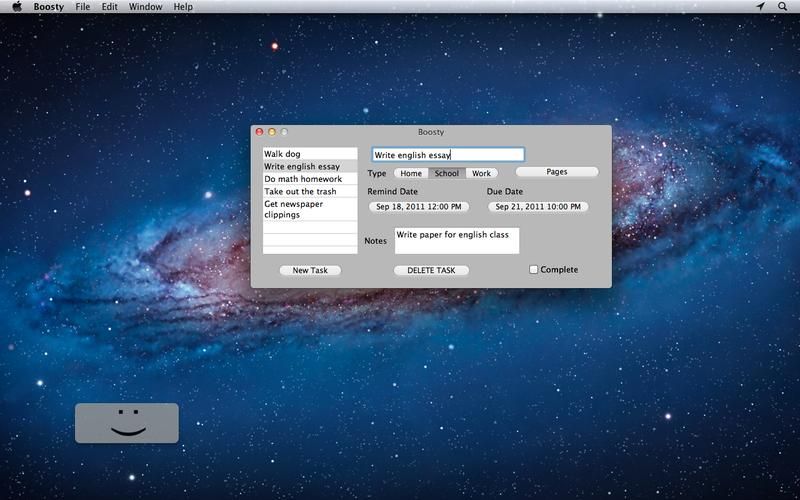Create a task with New Task button

(310, 271)
